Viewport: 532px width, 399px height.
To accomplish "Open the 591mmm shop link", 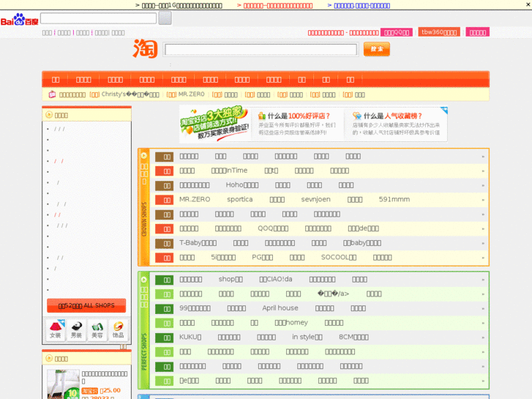I will [x=394, y=199].
